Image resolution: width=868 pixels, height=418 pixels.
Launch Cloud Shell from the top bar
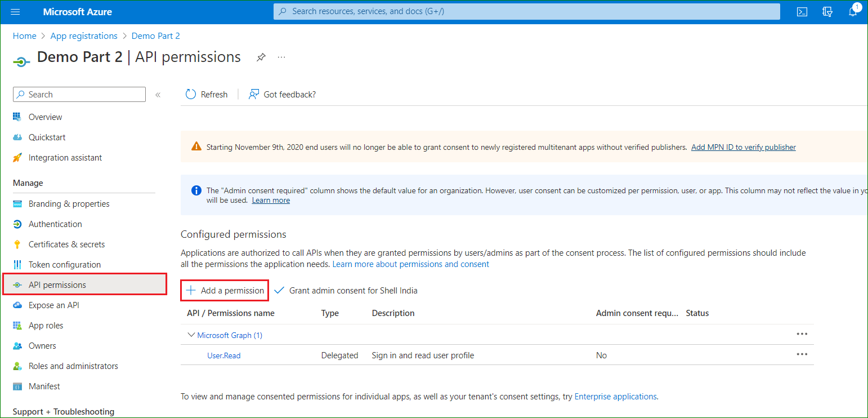(803, 12)
